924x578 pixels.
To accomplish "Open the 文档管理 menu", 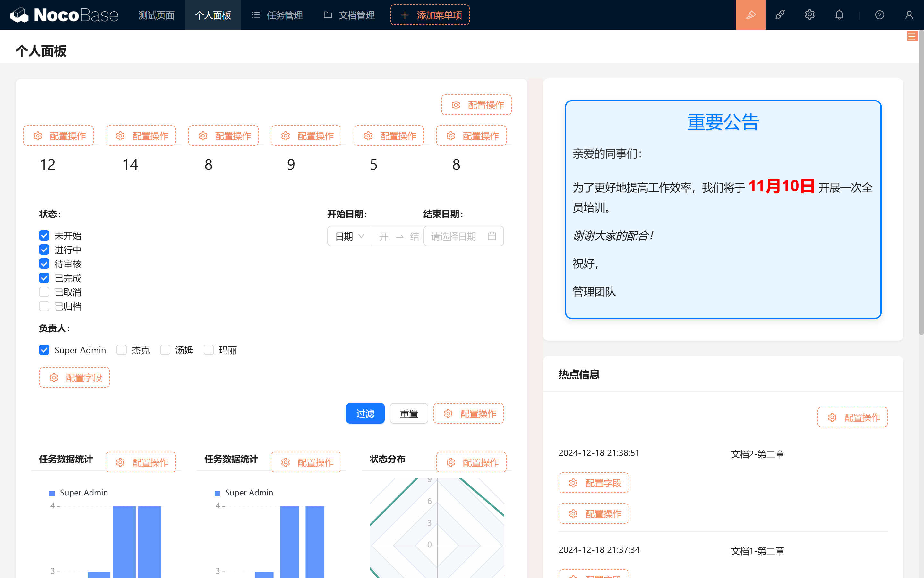I will point(349,15).
